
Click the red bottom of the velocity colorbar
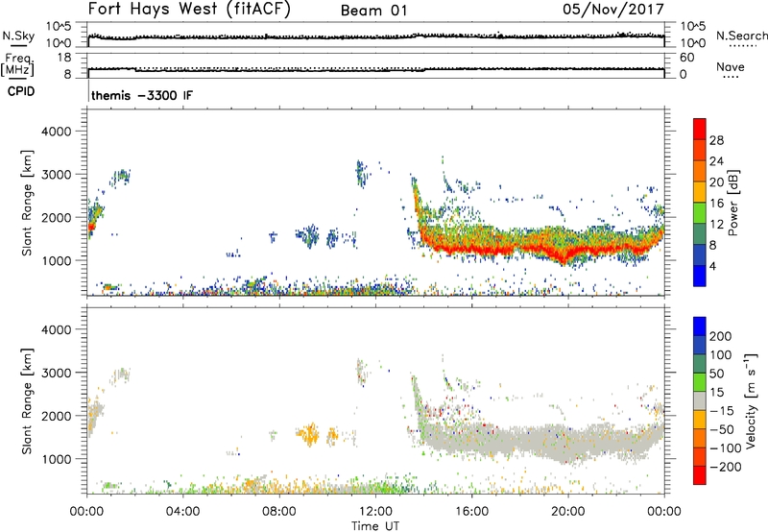coord(700,476)
